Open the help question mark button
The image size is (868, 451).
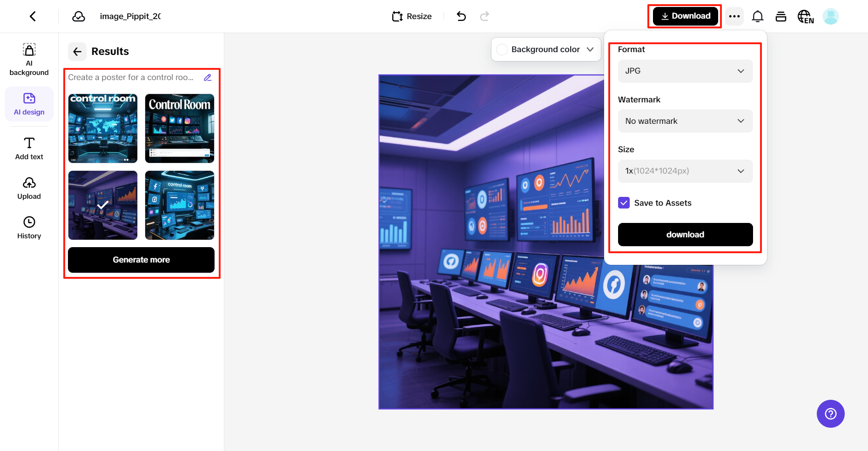[830, 414]
